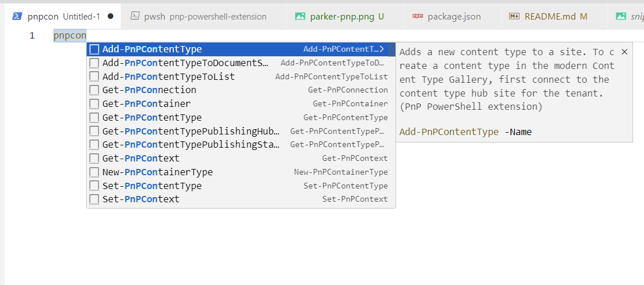The width and height of the screenshot is (644, 285).
Task: Click snippet icon next to Get-PnPContentType
Action: 94,118
